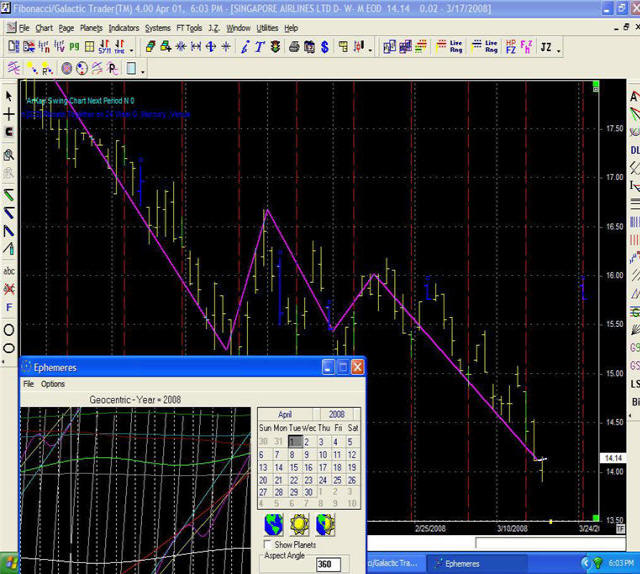Open dropdown arrow in third toolbar row
Viewport: 640px width, 574px height.
[x=142, y=72]
